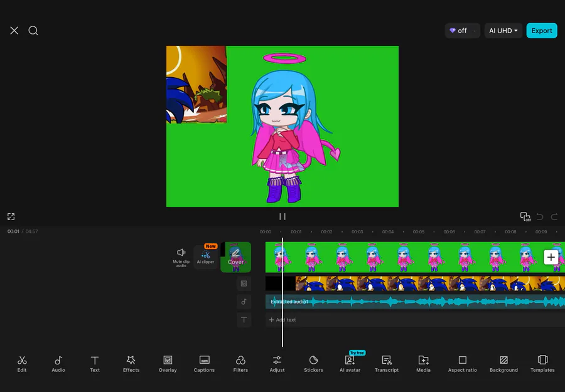Mute clip audio
The height and width of the screenshot is (392, 565).
[x=181, y=257]
